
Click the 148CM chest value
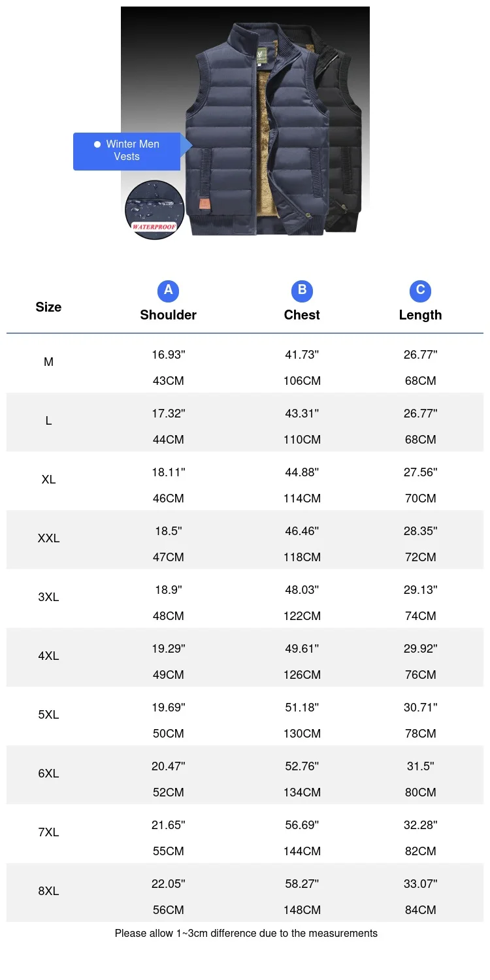pyautogui.click(x=302, y=910)
